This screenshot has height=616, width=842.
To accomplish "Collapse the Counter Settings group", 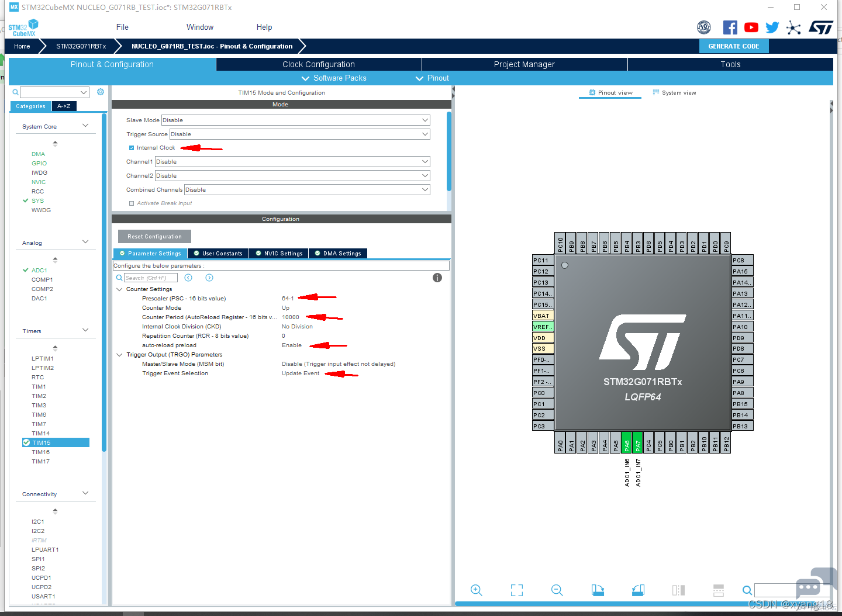I will click(119, 289).
